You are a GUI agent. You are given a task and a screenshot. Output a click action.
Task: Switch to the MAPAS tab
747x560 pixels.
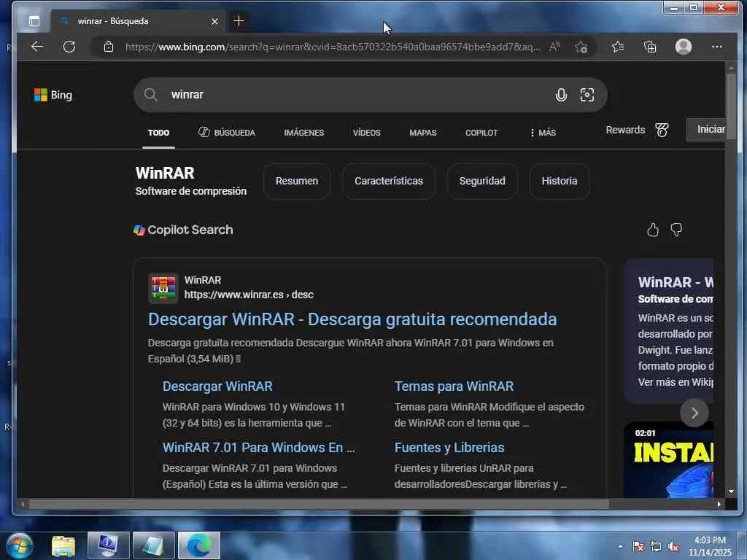(423, 133)
